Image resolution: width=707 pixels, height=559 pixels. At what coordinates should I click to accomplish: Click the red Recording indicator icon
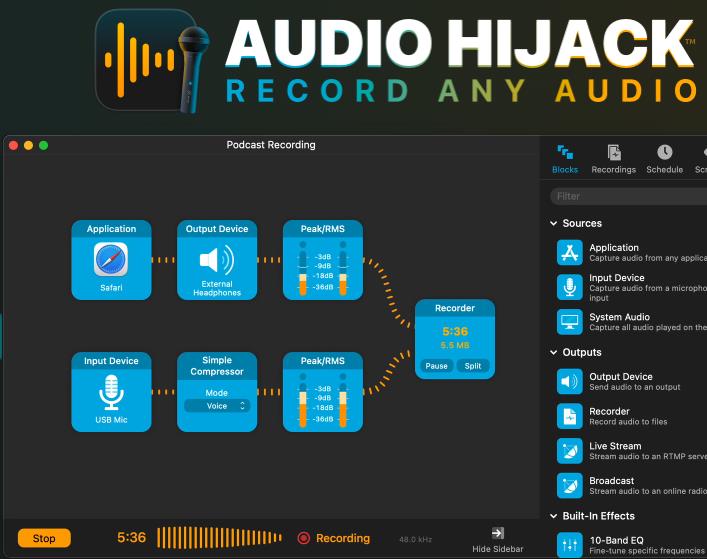(x=303, y=538)
